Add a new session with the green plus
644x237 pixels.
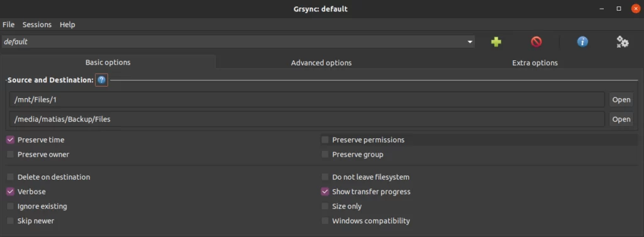[x=496, y=42]
